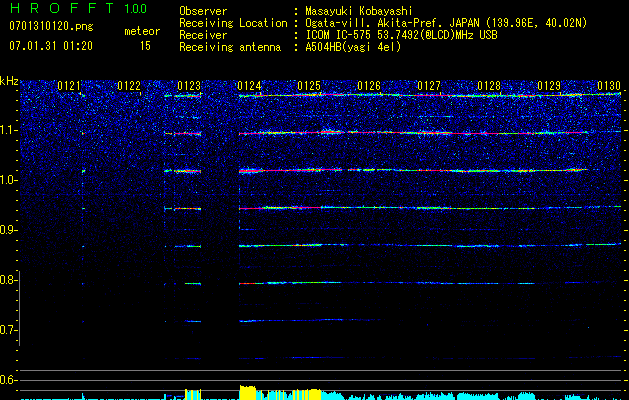Click the 1.0 frequency axis label
The image size is (629, 400).
(8, 180)
